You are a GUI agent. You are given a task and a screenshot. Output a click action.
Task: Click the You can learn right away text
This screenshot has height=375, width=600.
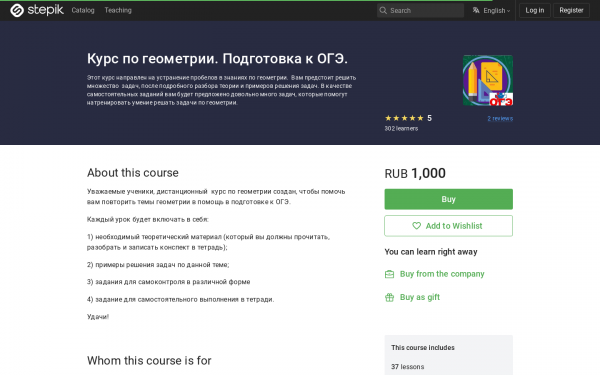431,252
